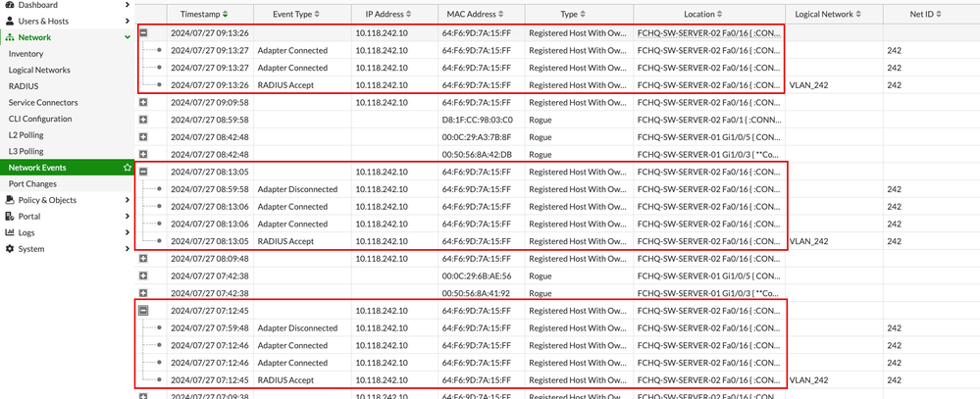Click IP address in 08:09:48 row
Screen dimensions: 980x399
point(382,259)
